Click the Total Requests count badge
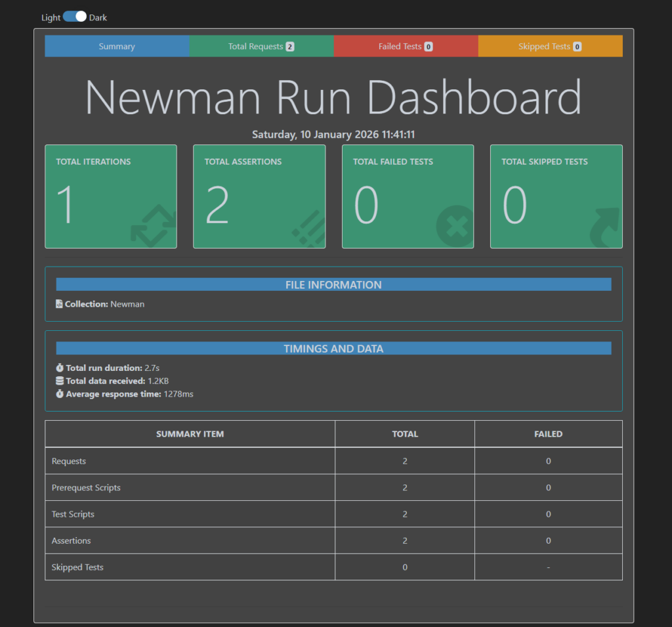Screen dimensions: 672x627 (290, 47)
